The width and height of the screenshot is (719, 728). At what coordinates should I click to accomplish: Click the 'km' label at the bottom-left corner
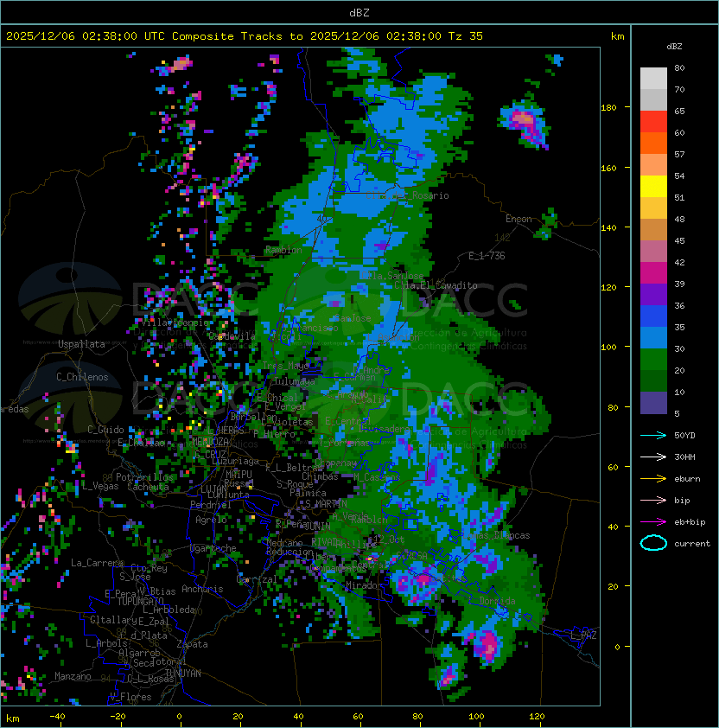click(13, 718)
